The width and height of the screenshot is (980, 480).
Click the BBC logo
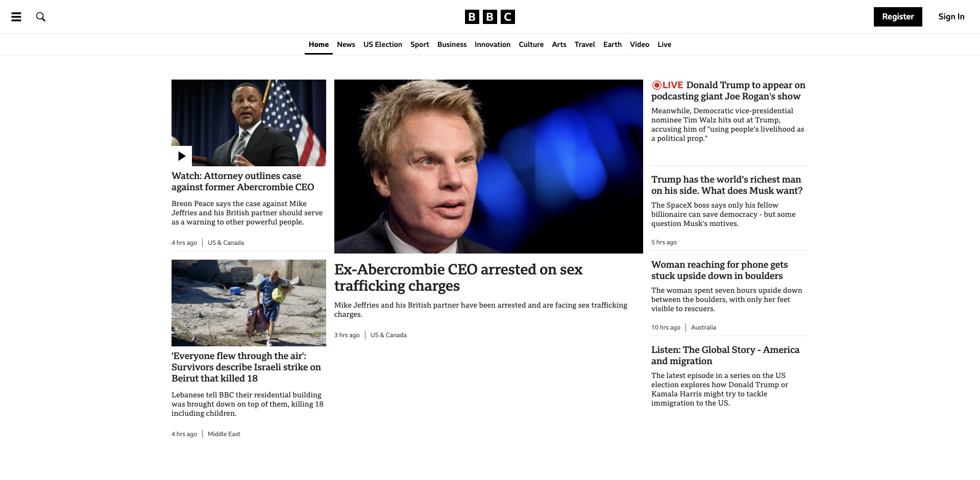490,17
